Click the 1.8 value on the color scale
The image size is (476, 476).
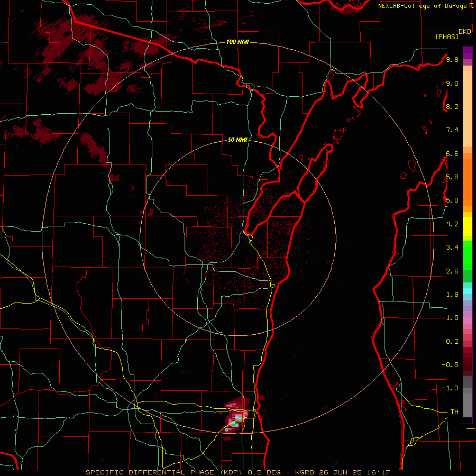(452, 295)
